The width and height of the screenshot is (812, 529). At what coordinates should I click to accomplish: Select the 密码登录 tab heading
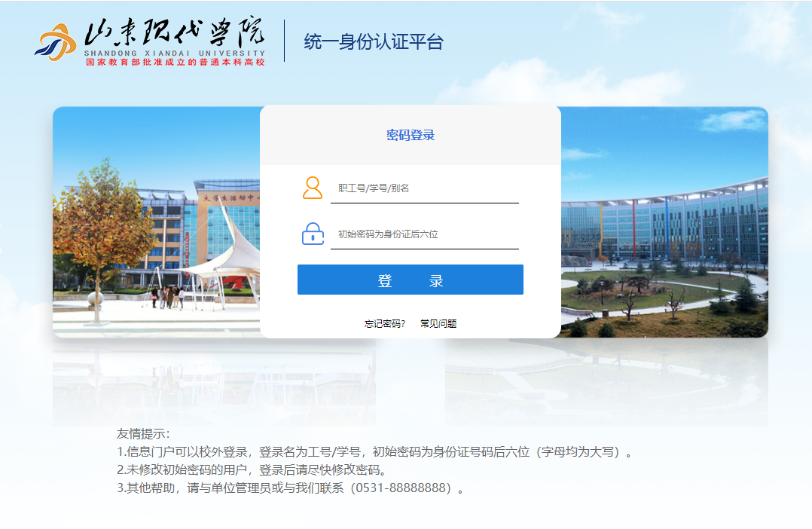pyautogui.click(x=410, y=135)
